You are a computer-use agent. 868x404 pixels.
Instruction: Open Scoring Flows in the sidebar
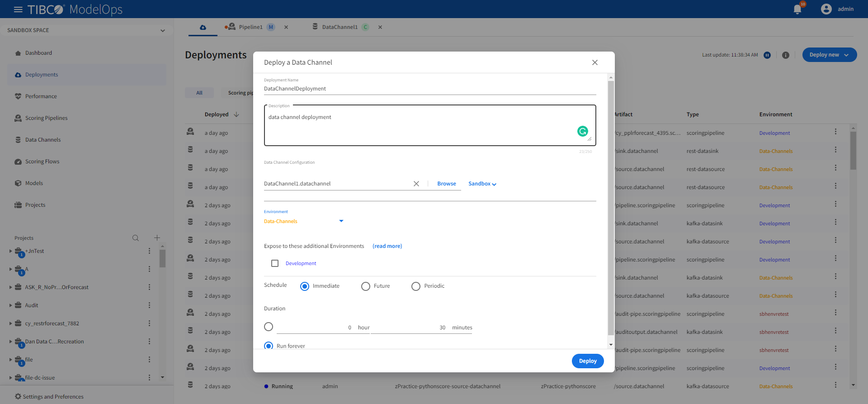42,162
